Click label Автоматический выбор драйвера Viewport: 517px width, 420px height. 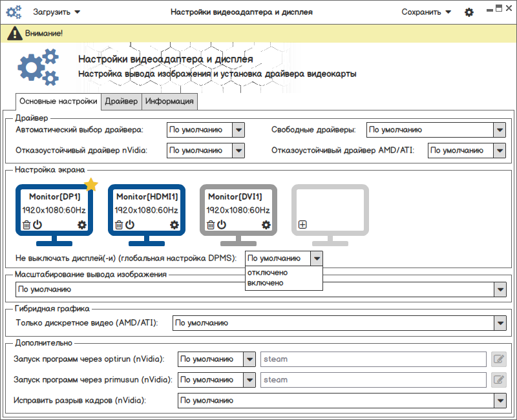[79, 130]
